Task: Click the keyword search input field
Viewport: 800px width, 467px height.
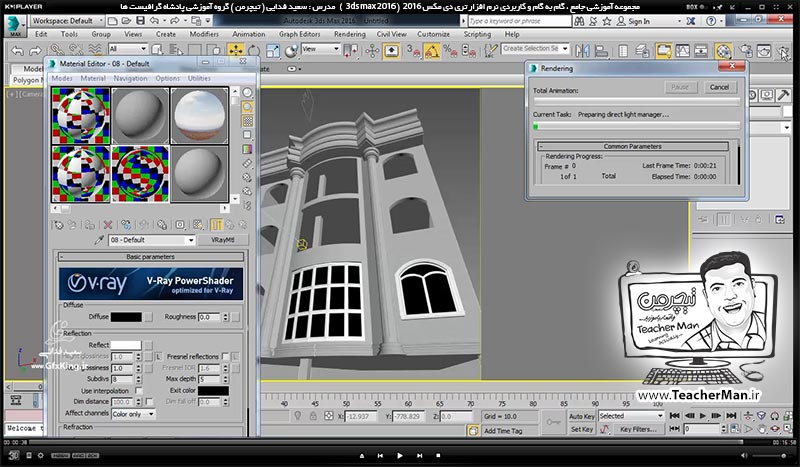Action: click(x=519, y=21)
